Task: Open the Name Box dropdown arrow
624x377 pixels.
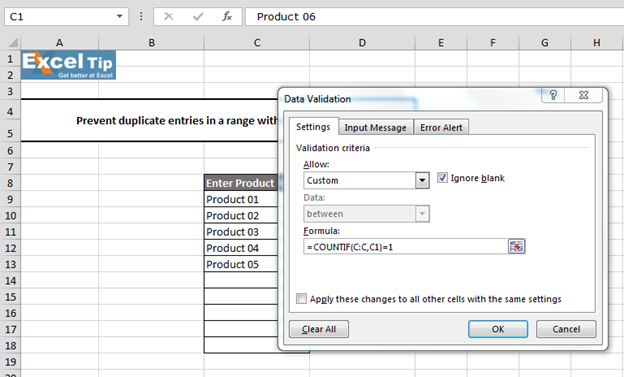Action: click(119, 16)
